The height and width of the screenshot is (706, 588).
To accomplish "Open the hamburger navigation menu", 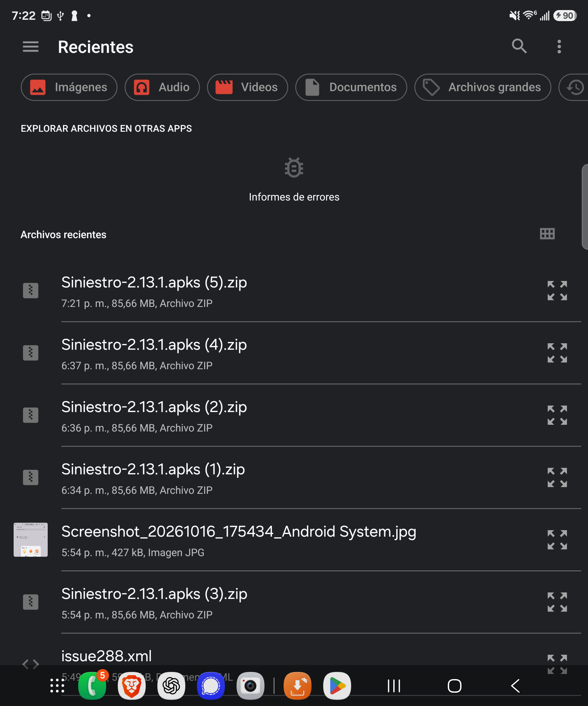I will 31,47.
